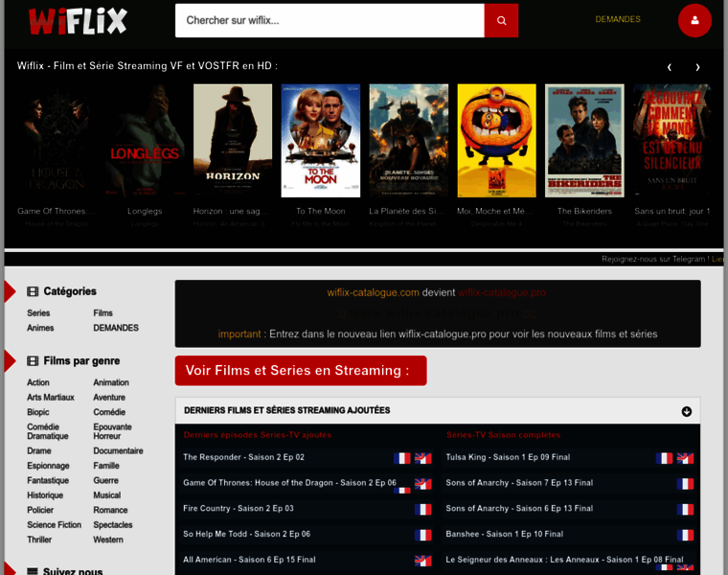Open the Moi, Moche et Méchant poster
This screenshot has width=728, height=575.
496,141
